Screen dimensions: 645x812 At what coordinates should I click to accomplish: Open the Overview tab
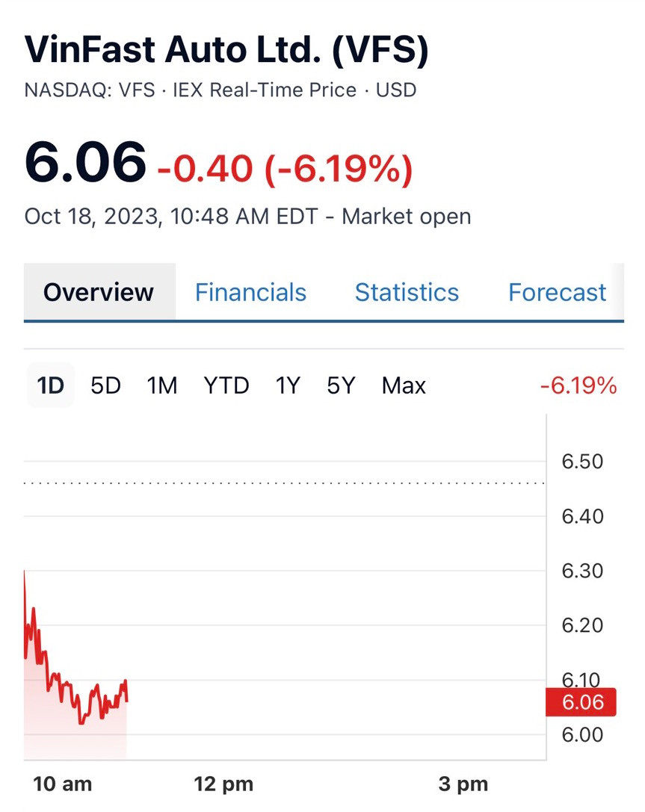tap(99, 292)
